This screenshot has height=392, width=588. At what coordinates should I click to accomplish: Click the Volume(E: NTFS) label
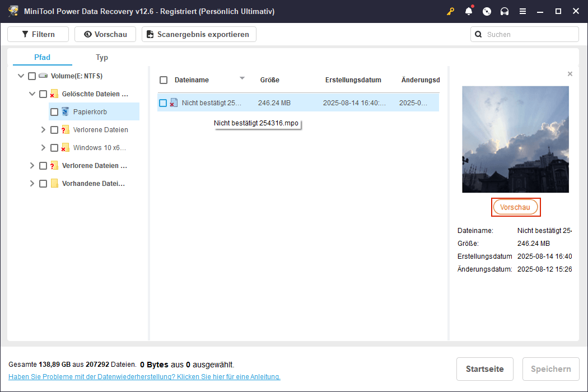[x=77, y=76]
